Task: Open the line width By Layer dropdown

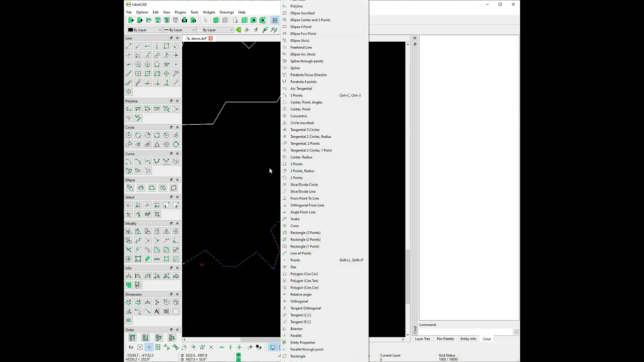Action: click(x=180, y=30)
